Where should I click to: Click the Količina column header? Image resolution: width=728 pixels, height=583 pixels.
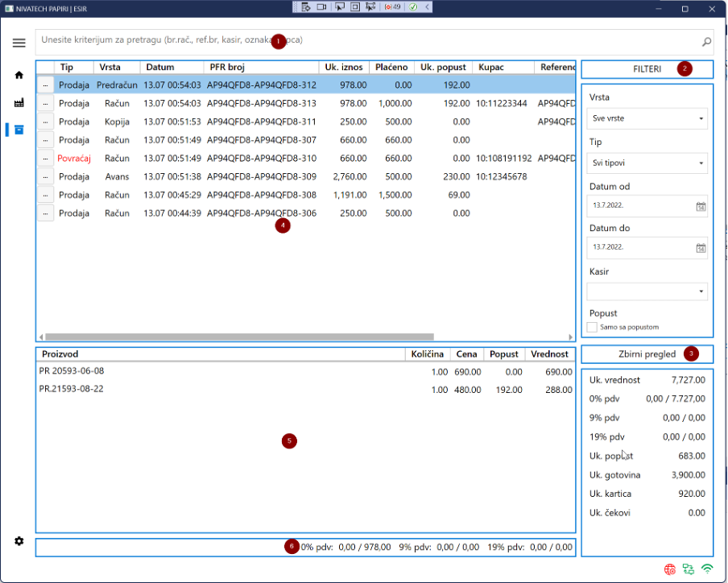click(x=428, y=354)
